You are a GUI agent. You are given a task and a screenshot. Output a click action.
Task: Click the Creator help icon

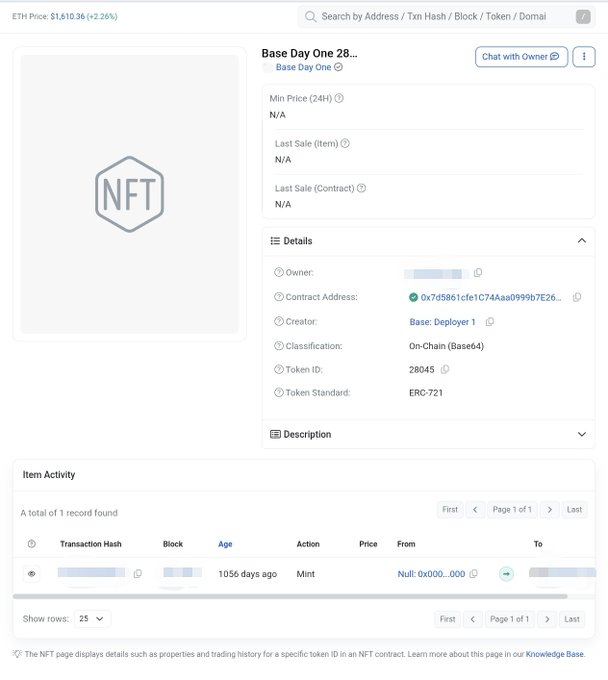(x=279, y=321)
